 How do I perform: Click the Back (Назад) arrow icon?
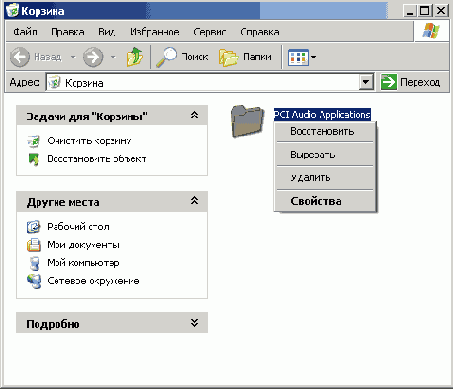click(x=20, y=57)
